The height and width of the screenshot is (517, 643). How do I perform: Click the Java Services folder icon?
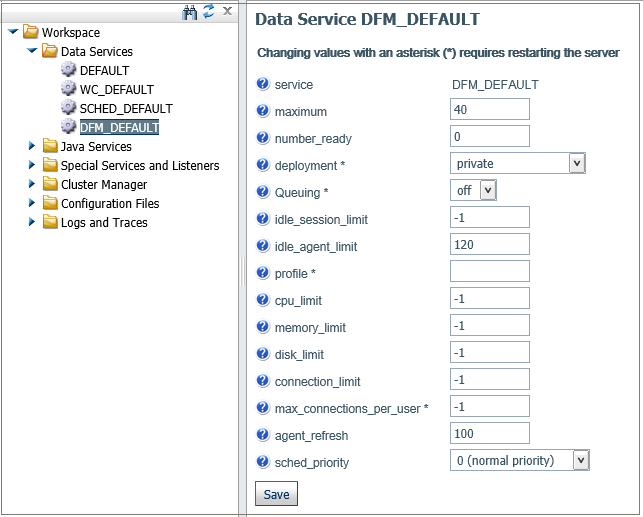click(50, 146)
